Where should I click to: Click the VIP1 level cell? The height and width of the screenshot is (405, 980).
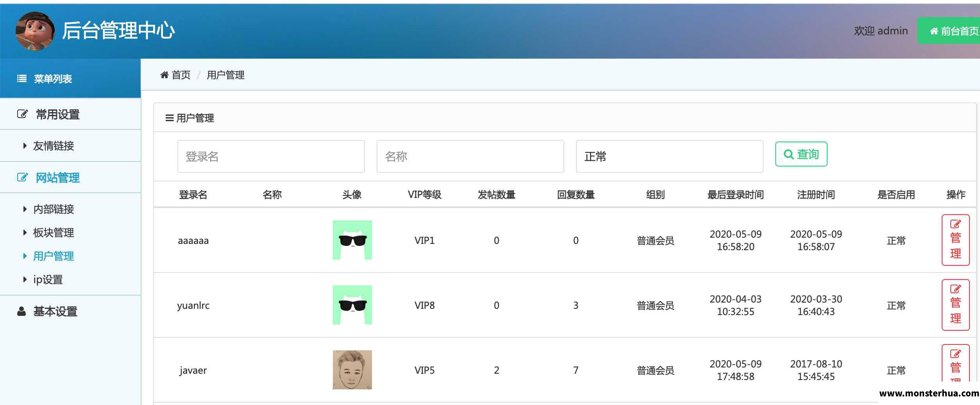click(424, 240)
